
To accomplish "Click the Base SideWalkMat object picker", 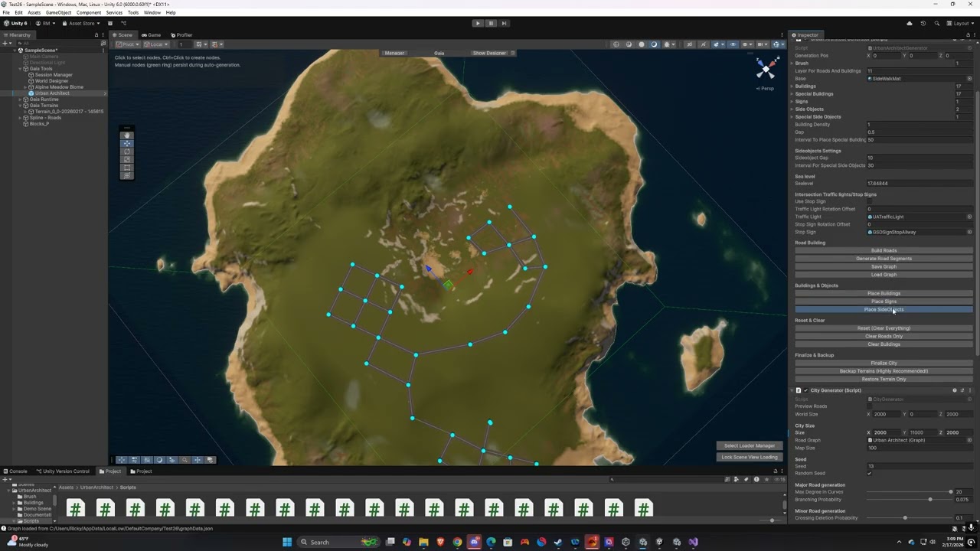I will click(969, 78).
